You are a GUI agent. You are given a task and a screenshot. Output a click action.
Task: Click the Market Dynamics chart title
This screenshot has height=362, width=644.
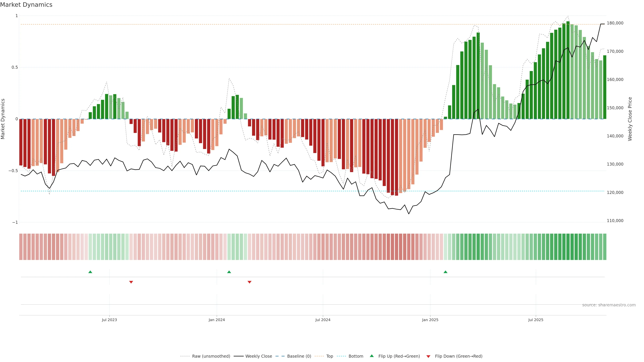26,5
